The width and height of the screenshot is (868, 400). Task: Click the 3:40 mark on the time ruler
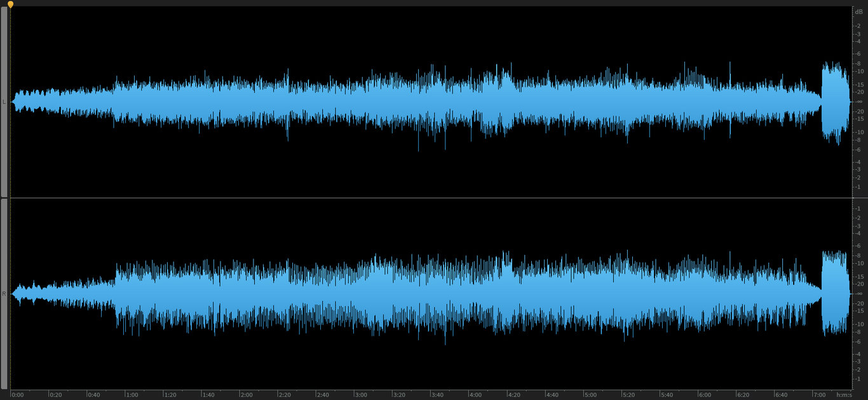pyautogui.click(x=437, y=395)
